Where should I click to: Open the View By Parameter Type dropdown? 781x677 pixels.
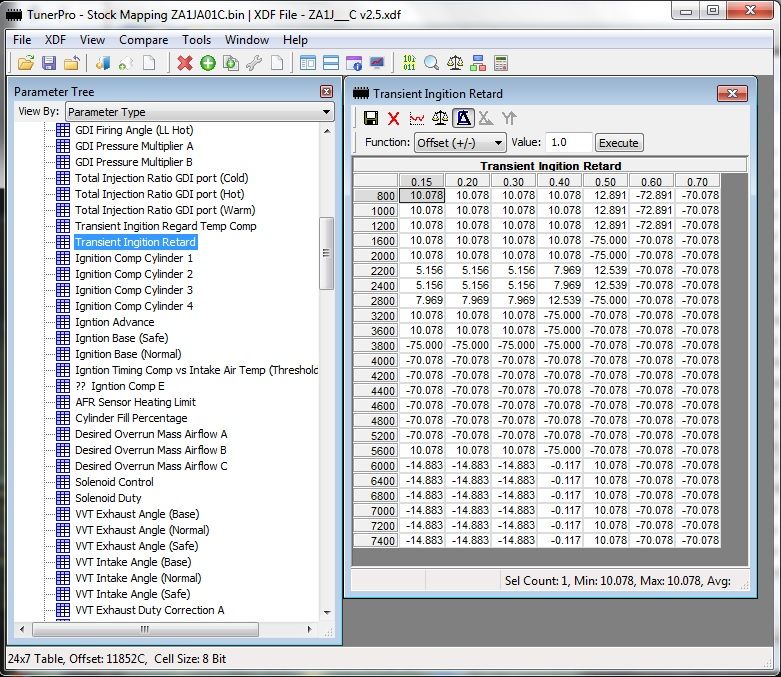point(199,112)
